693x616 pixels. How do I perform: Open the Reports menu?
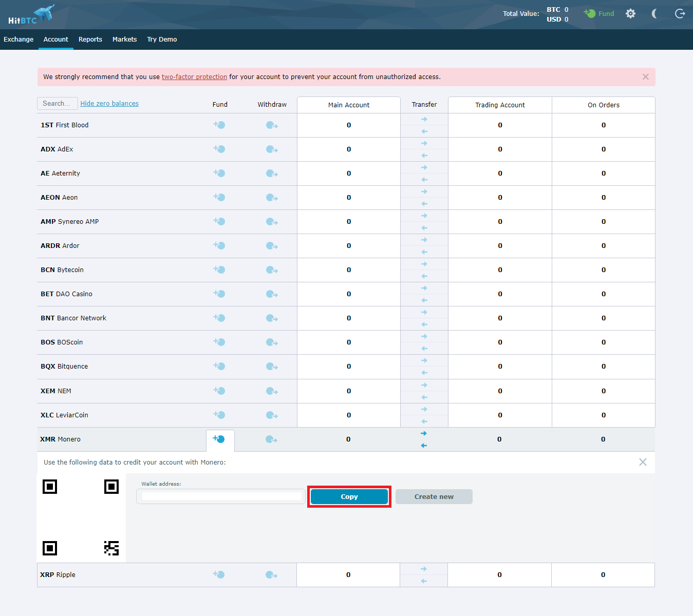[90, 40]
